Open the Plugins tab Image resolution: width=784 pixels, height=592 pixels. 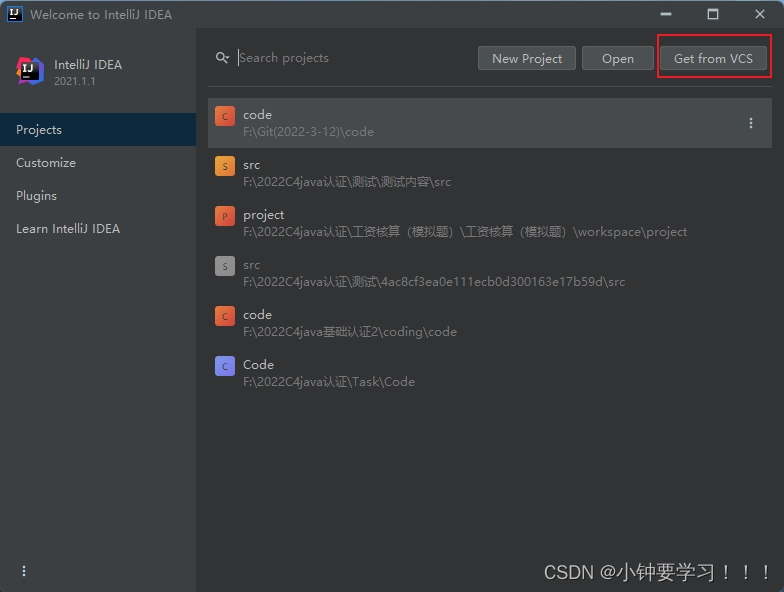[x=98, y=196]
